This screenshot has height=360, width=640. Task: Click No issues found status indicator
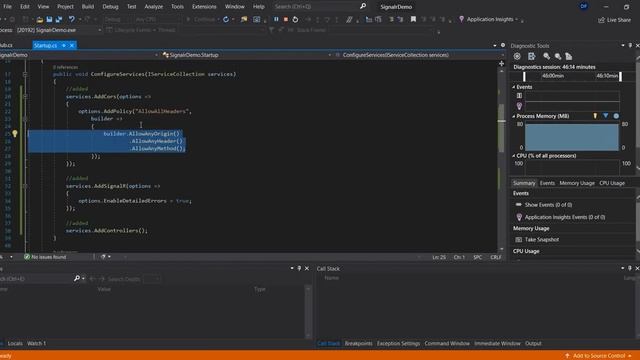pyautogui.click(x=45, y=257)
